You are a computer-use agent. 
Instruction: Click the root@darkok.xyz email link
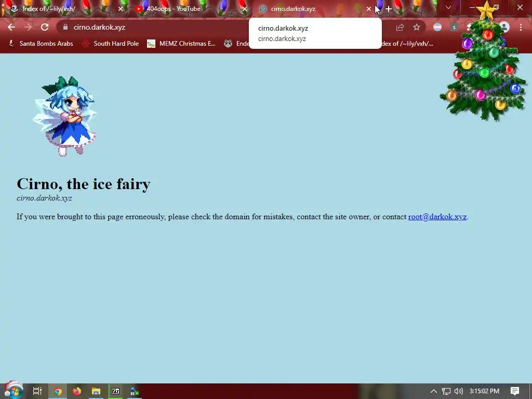point(437,217)
